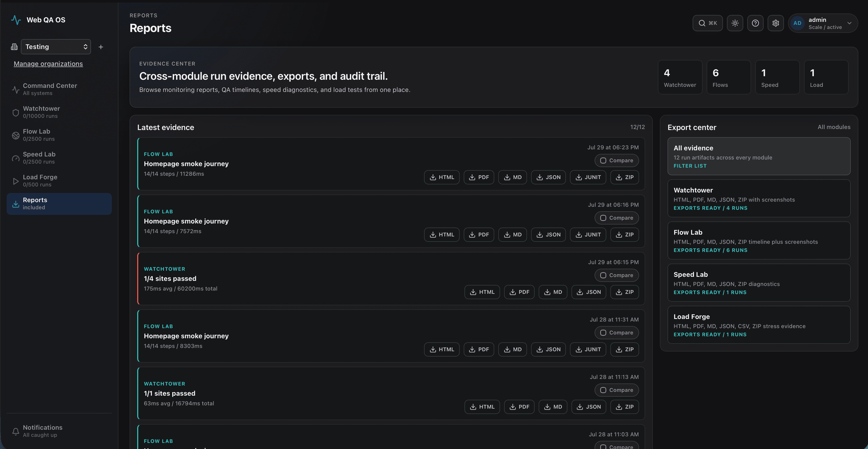This screenshot has height=449, width=868.
Task: Select Reports item in sidebar
Action: tap(59, 204)
